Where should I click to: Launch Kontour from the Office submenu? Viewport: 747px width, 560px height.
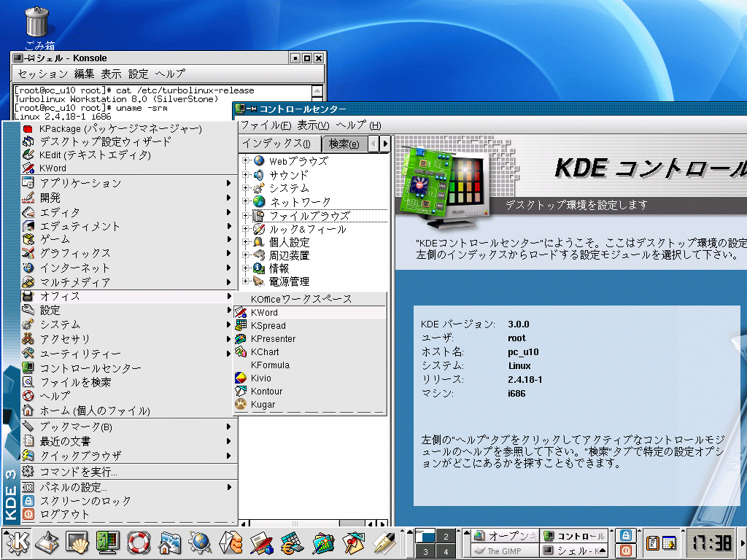(x=309, y=392)
